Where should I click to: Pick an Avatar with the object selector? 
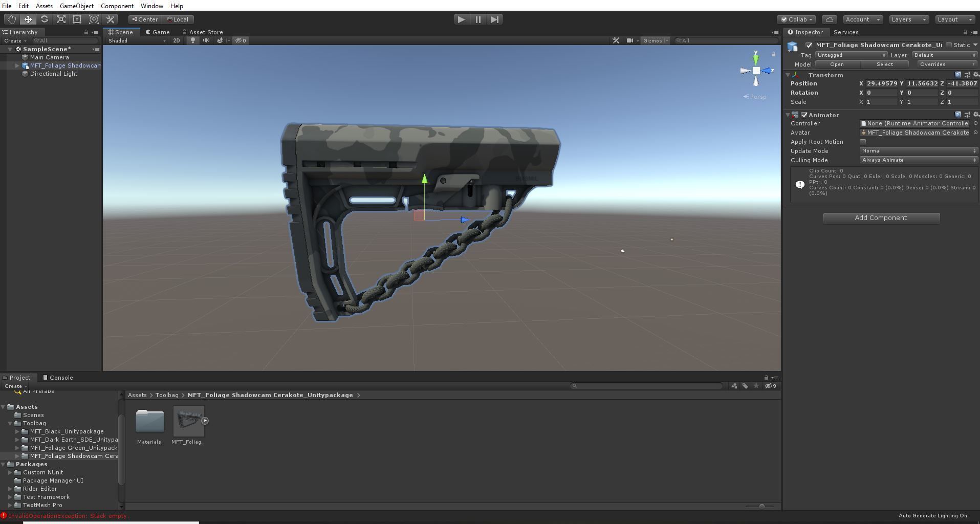(975, 133)
